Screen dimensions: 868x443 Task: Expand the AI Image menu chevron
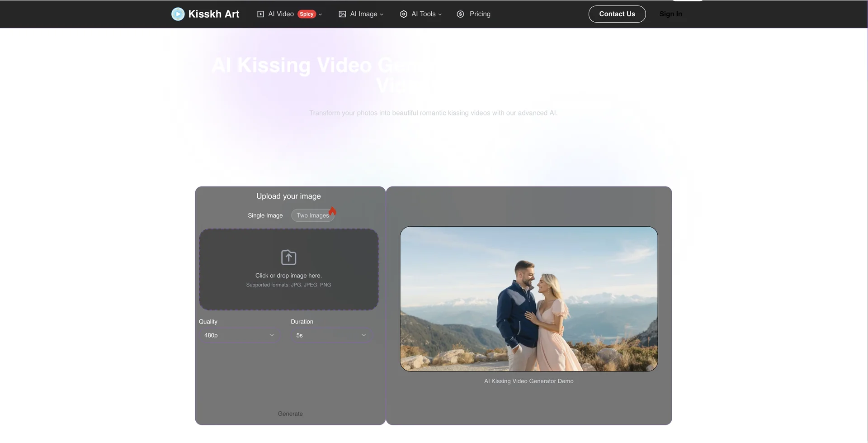tap(382, 14)
